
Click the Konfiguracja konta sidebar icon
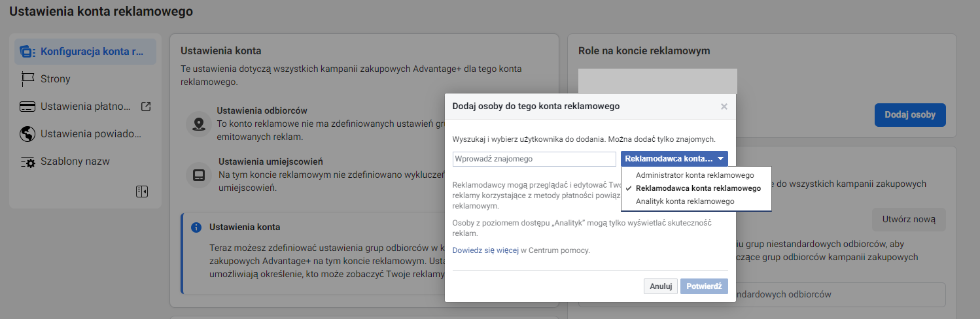(x=27, y=52)
